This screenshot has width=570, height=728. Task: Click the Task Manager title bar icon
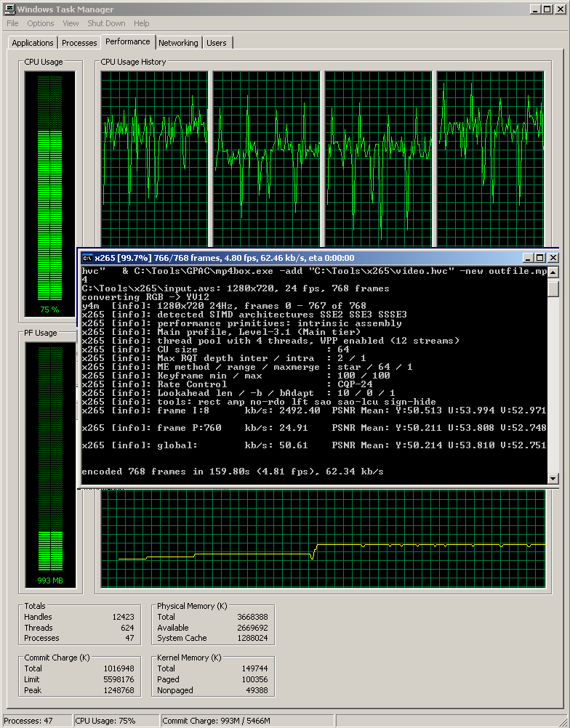click(x=9, y=9)
